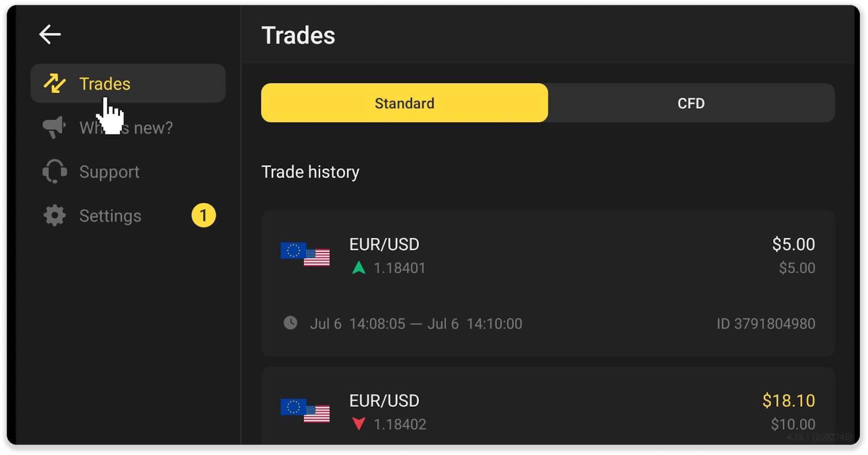The height and width of the screenshot is (455, 868).
Task: Switch to the CFD tab
Action: point(691,103)
